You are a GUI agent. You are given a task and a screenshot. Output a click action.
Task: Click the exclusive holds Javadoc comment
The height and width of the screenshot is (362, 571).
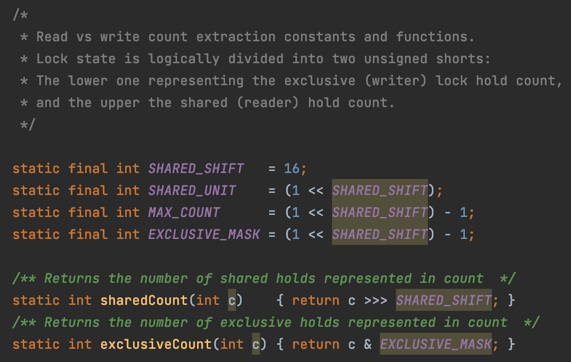tap(276, 322)
